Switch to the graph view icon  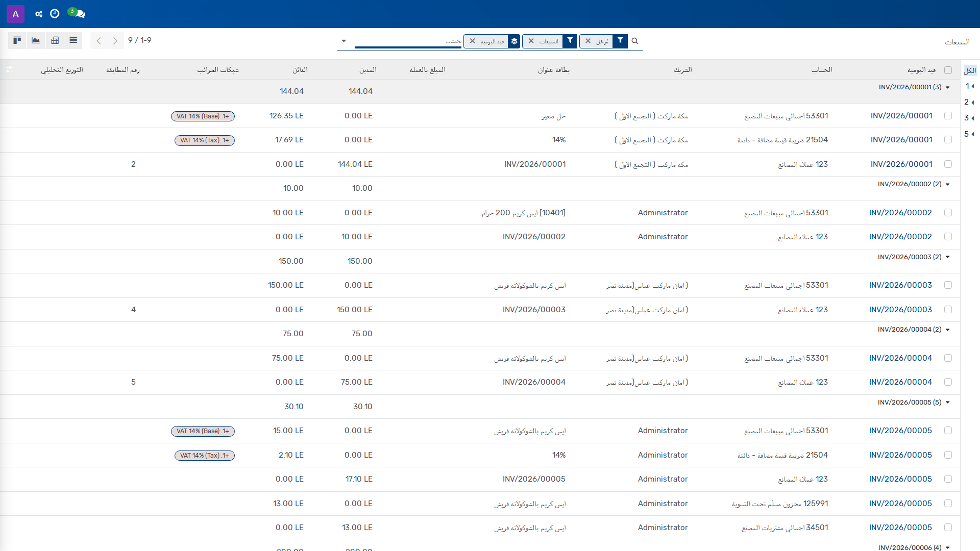(36, 40)
